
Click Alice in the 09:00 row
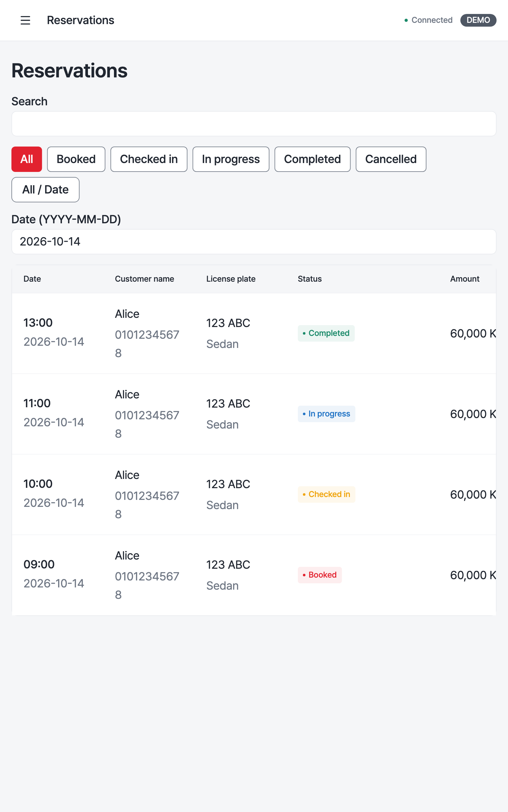(x=127, y=556)
